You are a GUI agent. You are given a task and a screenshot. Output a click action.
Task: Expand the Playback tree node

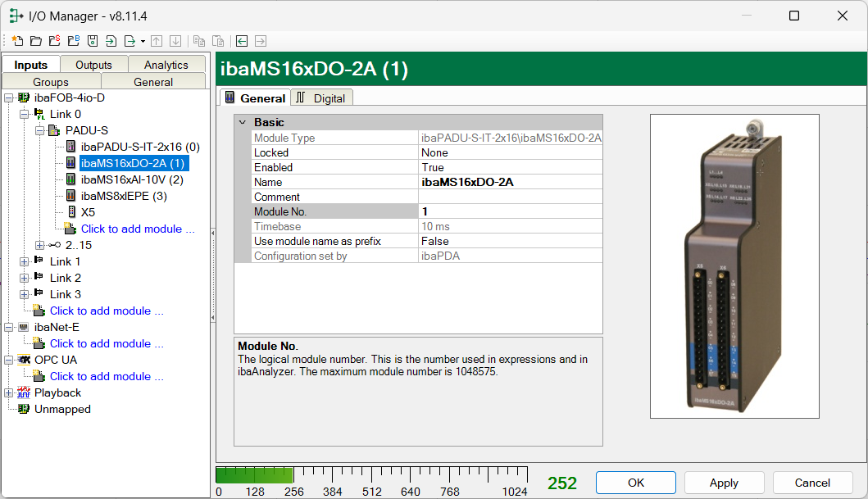(9, 392)
